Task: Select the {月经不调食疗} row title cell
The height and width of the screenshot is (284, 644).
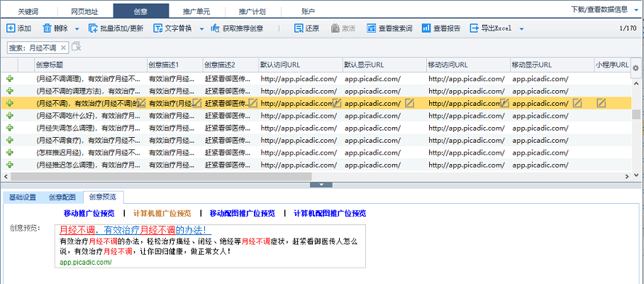Action: coord(90,140)
